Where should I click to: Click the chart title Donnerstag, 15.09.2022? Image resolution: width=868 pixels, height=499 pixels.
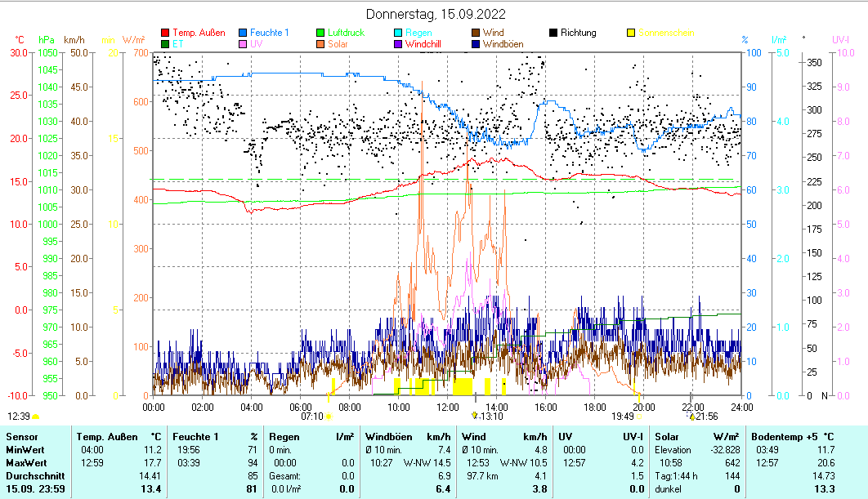coord(435,14)
